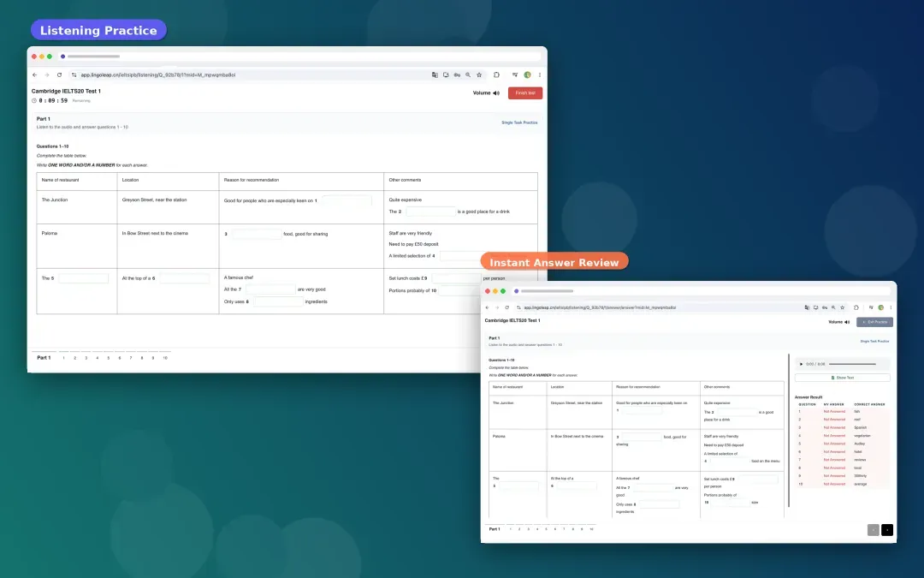Click the Volume speaker icon in the Listening Practice window
This screenshot has height=578, width=924.
tap(496, 93)
